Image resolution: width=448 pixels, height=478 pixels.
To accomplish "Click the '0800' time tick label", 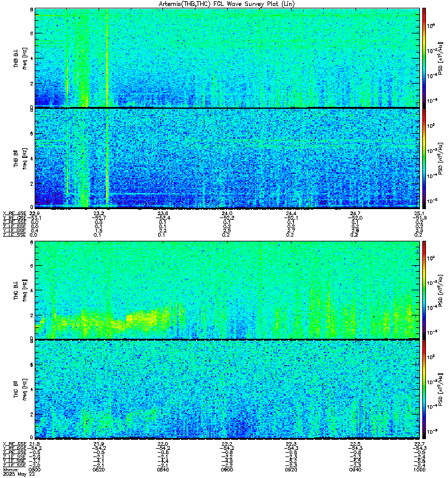I will (35, 470).
